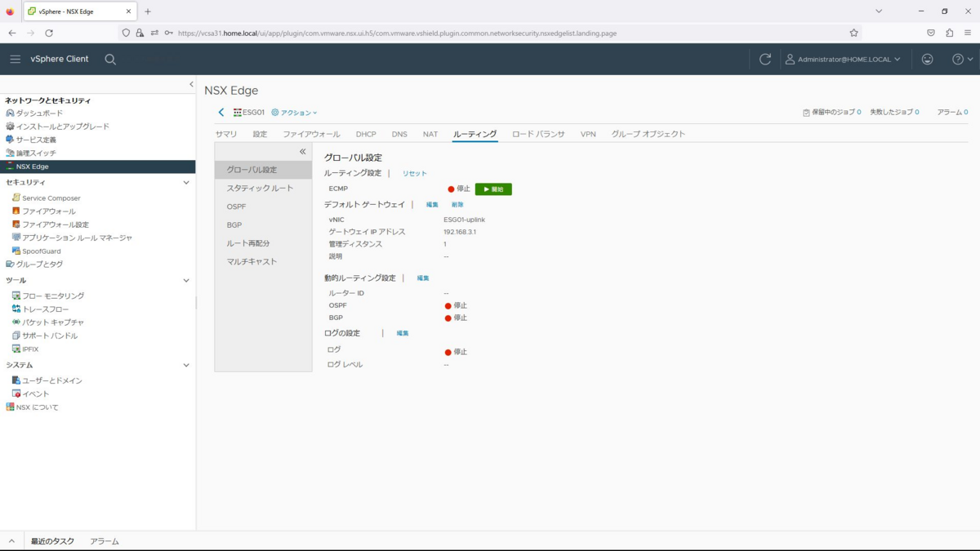This screenshot has height=551, width=980.
Task: Expand the recent tasks bottom panel
Action: (x=11, y=541)
